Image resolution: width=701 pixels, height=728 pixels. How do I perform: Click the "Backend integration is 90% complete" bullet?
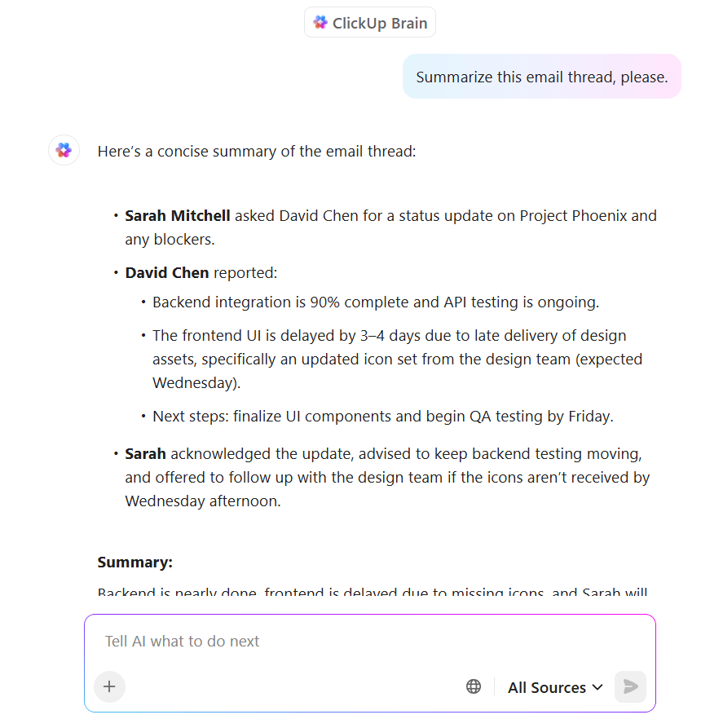[376, 302]
